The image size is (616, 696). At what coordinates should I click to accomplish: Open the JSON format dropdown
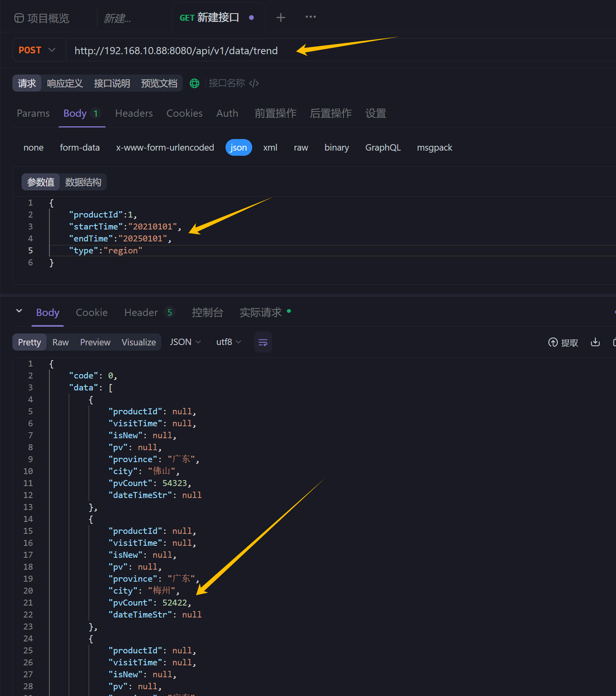185,342
